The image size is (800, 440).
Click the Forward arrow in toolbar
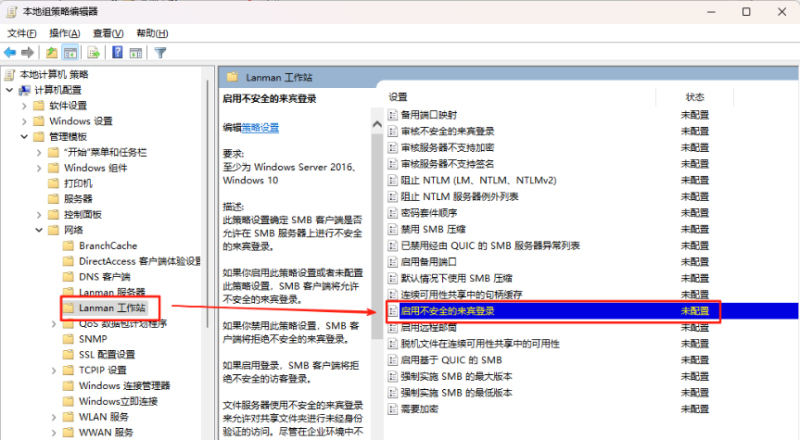pyautogui.click(x=28, y=52)
